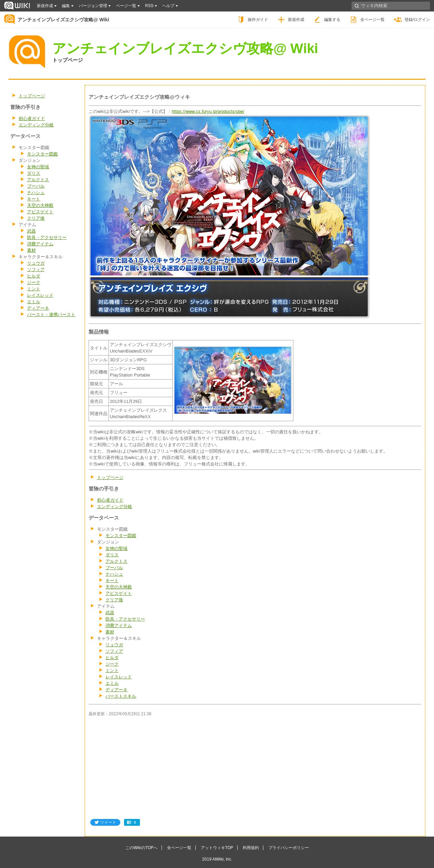Open アルクトス in the sidebar
The image size is (434, 868).
tap(38, 180)
